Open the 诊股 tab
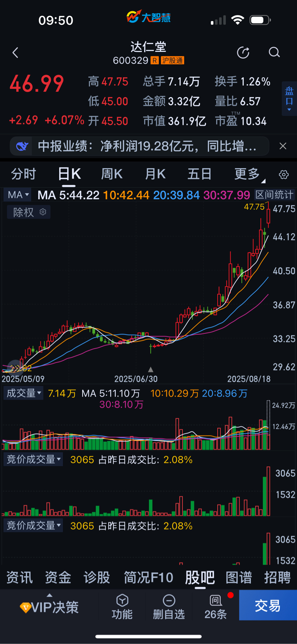Image resolution: width=297 pixels, height=644 pixels. (97, 577)
